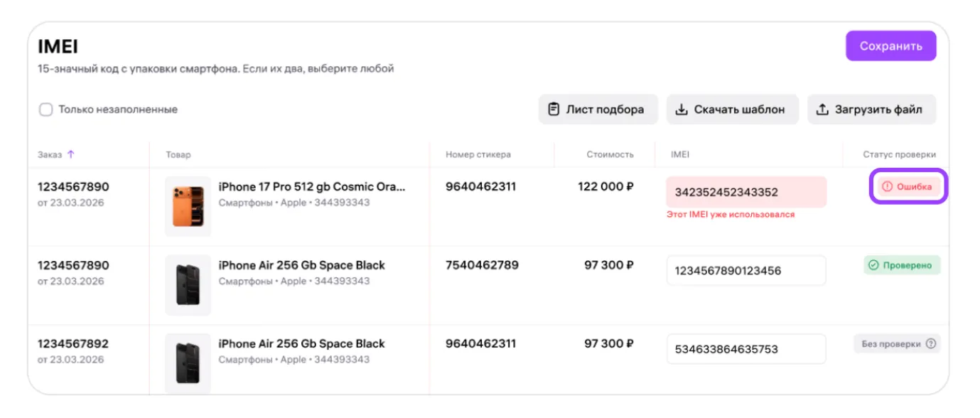Click the iPhone Air thumbnail for sticker 7540462789
Viewport: 980px width, 418px height.
point(188,284)
